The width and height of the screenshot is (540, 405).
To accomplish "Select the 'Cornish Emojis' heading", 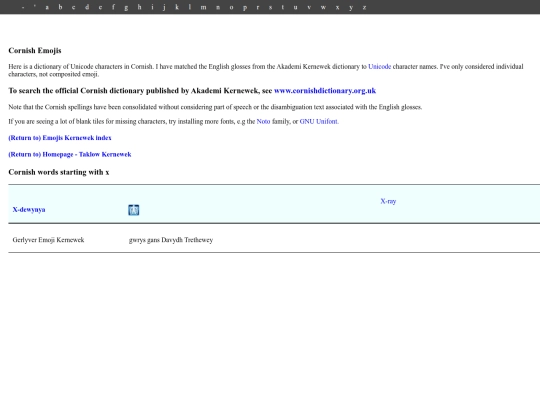I will coord(35,51).
